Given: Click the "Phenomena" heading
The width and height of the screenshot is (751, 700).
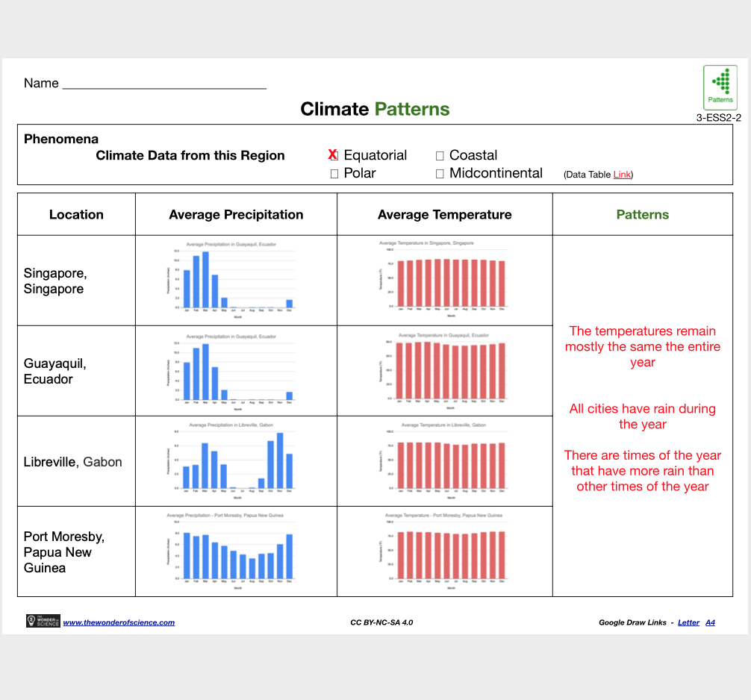Looking at the screenshot, I should (61, 139).
